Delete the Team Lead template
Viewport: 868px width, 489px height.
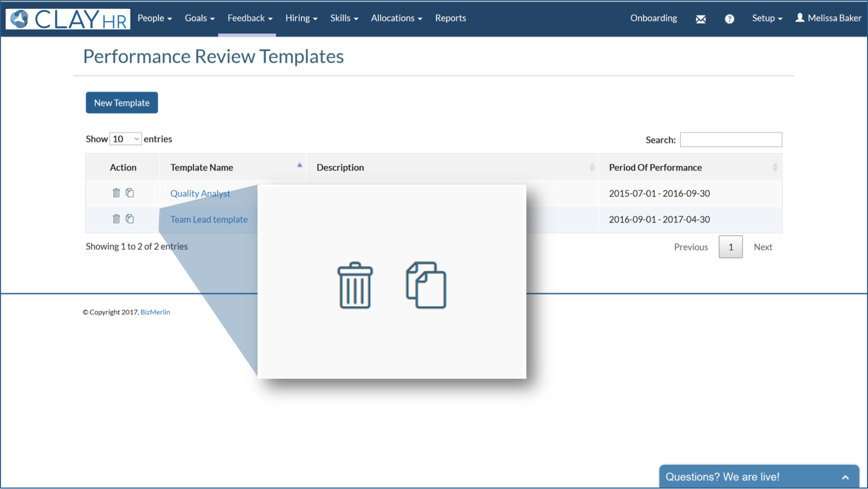coord(116,218)
